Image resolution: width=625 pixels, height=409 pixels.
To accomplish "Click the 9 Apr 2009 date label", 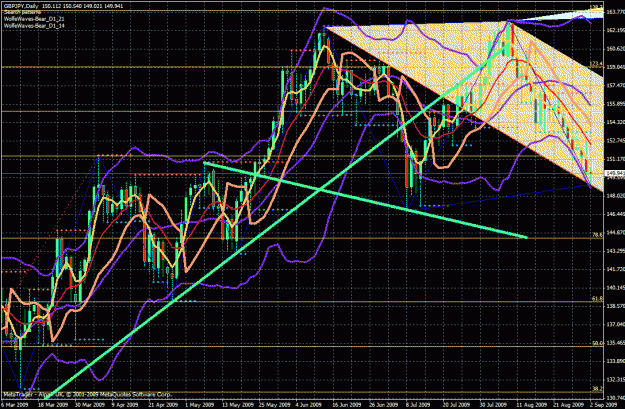I will click(126, 405).
